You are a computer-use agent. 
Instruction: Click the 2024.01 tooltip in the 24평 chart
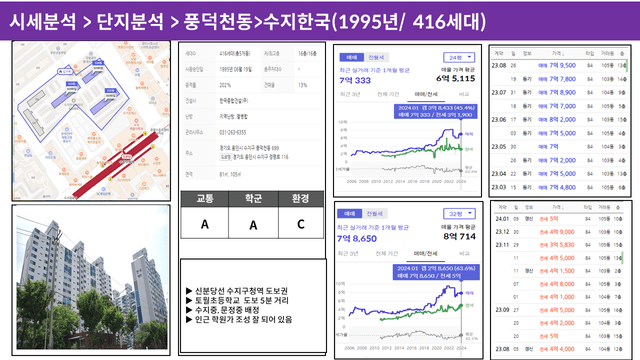436,111
